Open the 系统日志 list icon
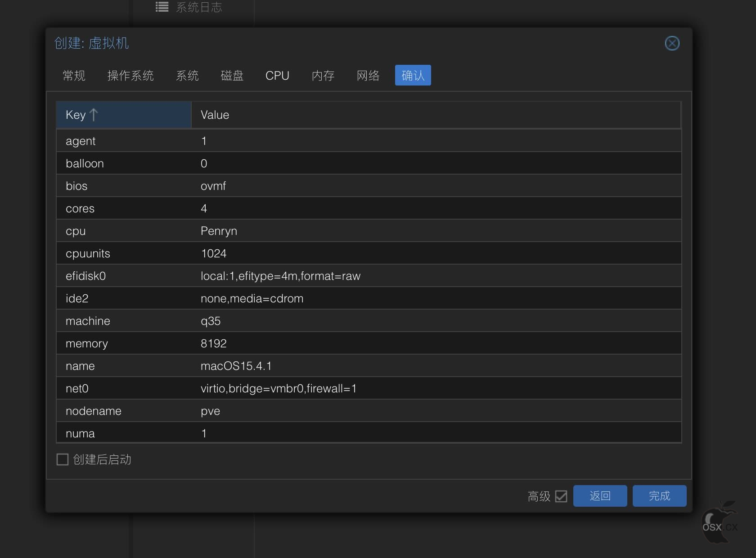 click(x=162, y=7)
